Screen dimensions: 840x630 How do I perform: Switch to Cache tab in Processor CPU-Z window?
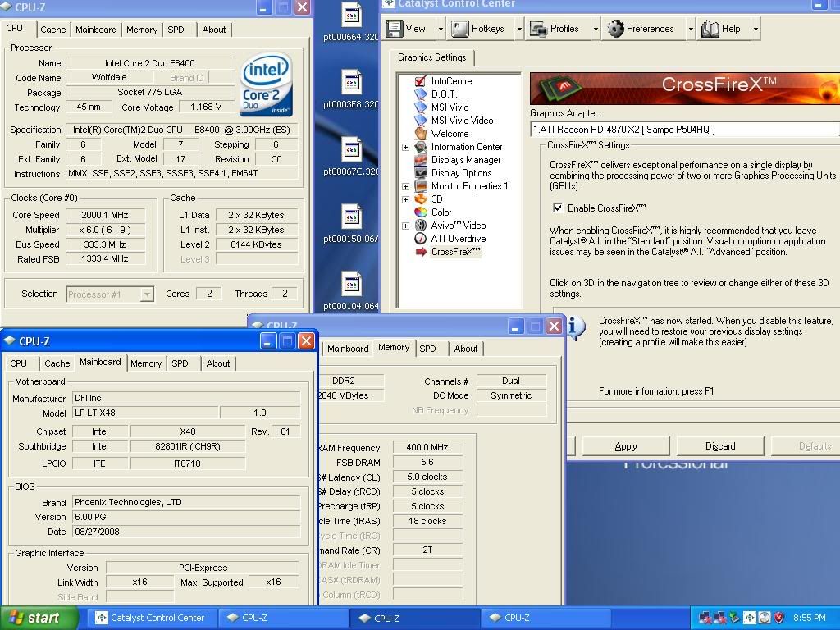(53, 30)
